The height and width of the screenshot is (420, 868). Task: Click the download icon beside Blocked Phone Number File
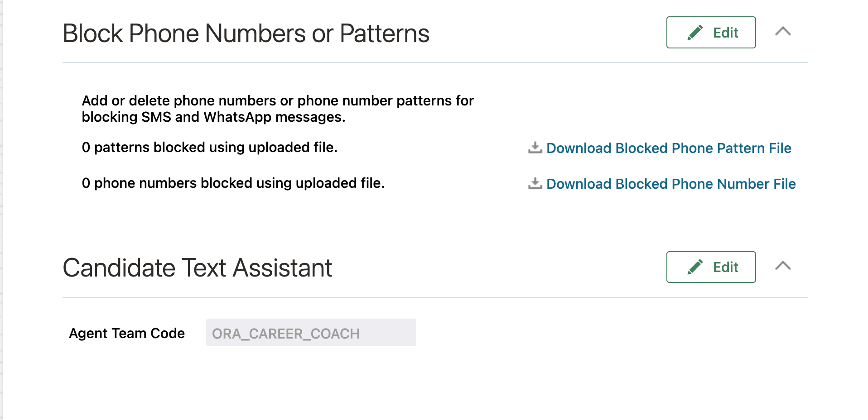535,184
